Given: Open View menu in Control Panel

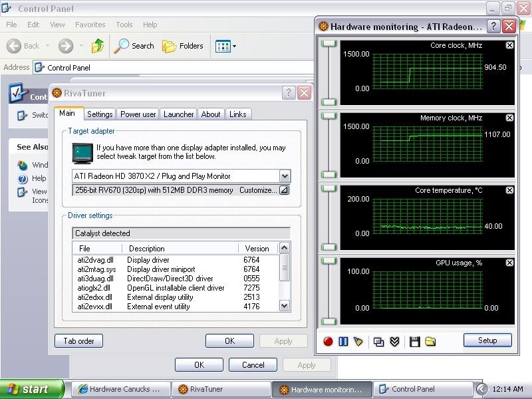Looking at the screenshot, I should tap(57, 25).
